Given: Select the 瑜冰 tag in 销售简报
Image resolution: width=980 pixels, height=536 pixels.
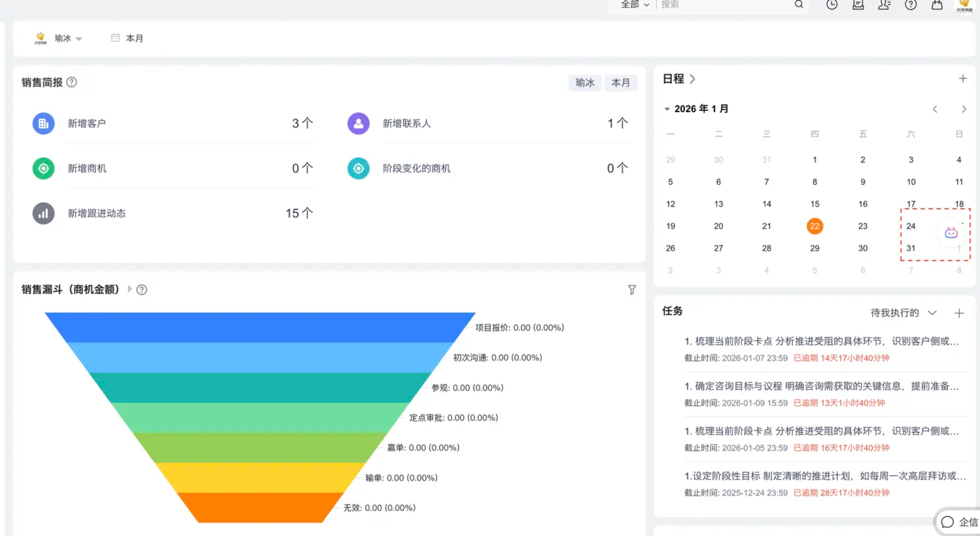Looking at the screenshot, I should (584, 83).
